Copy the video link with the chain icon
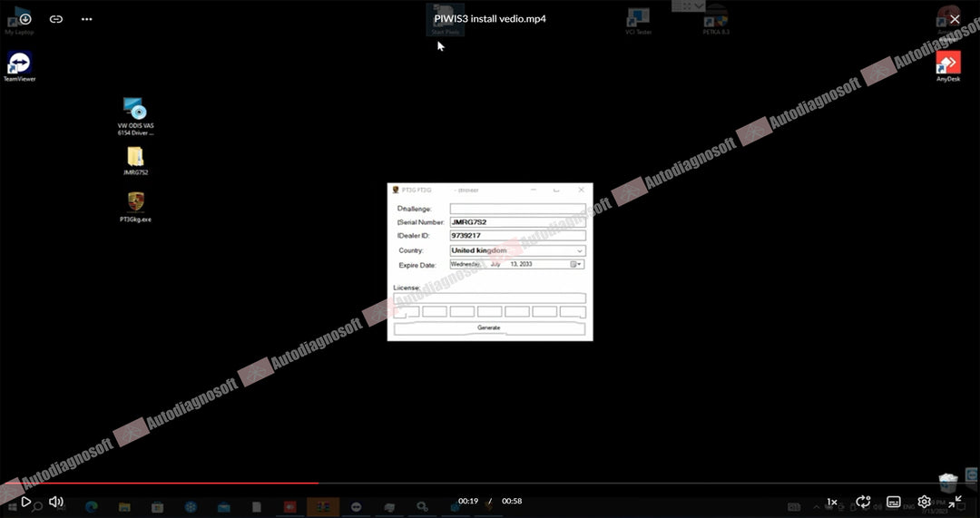The width and height of the screenshot is (980, 518). pyautogui.click(x=56, y=19)
